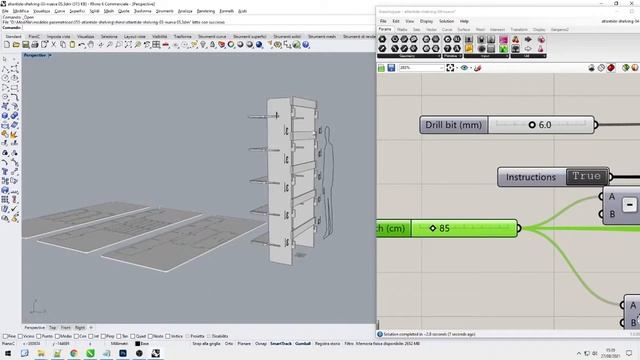This screenshot has height=360, width=640.
Task: Click the Paste clipboard icon in Rhino toolbar
Action: 72,45
